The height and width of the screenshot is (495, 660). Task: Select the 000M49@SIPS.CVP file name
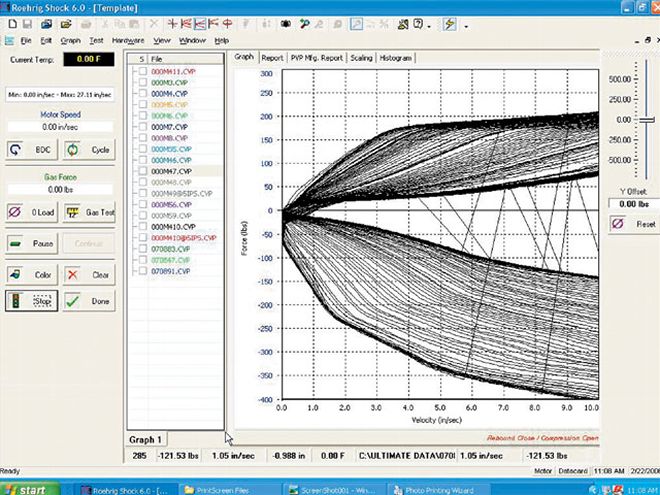[182, 193]
